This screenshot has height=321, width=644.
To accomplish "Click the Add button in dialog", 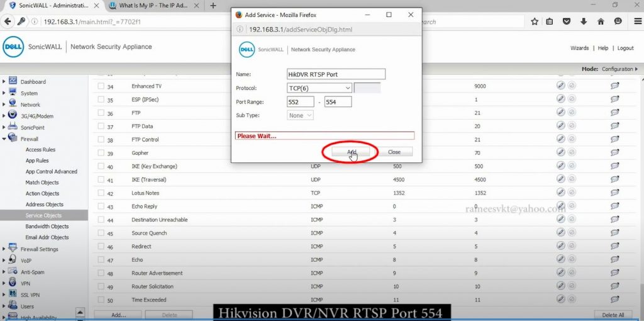I will [351, 152].
